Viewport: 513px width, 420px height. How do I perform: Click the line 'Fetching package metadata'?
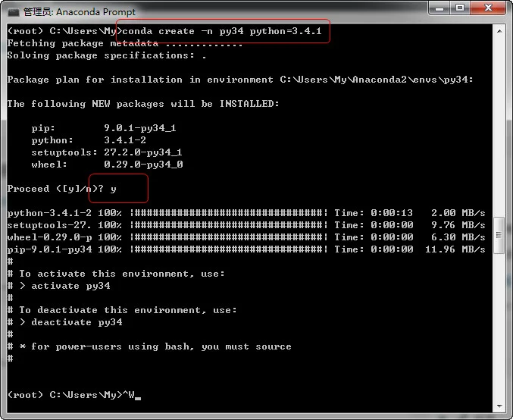click(125, 43)
